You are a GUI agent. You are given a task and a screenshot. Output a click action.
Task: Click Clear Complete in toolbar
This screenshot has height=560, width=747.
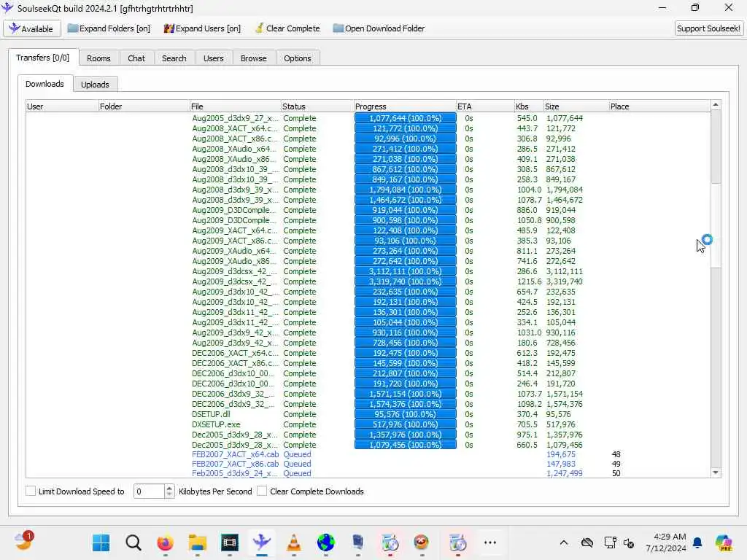[287, 28]
